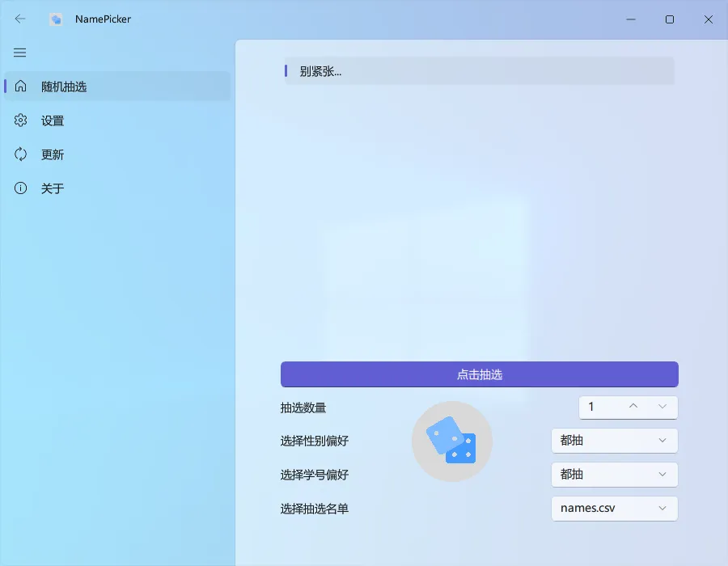Image resolution: width=728 pixels, height=566 pixels.
Task: Open the 设置 settings gear icon
Action: [x=19, y=120]
